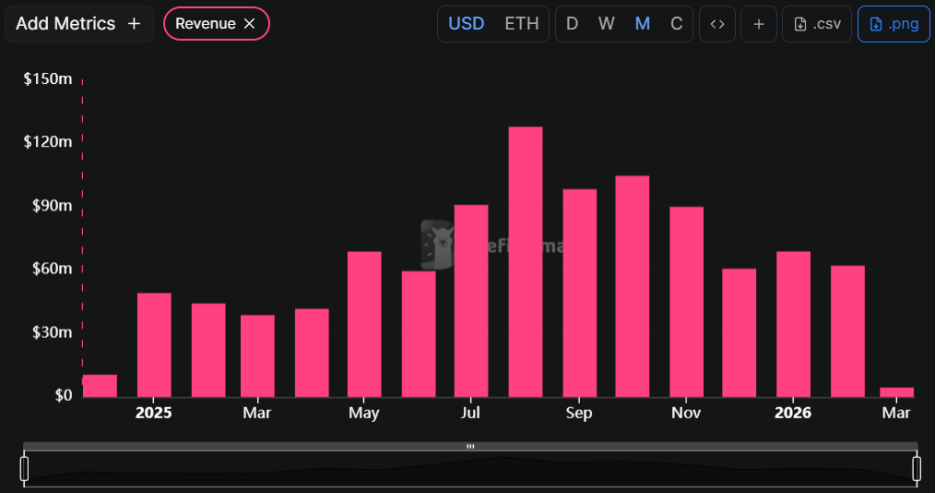Select weekly (W) interval
This screenshot has height=493, width=936.
click(x=606, y=24)
